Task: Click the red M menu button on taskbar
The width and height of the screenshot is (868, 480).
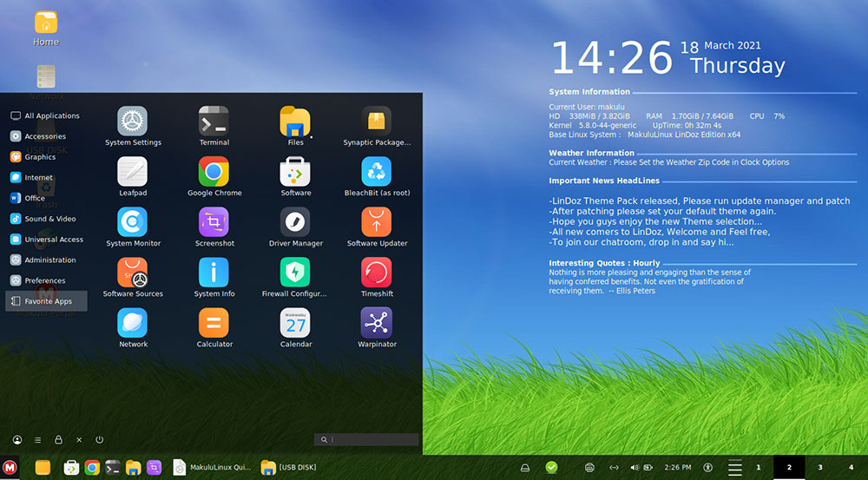Action: coord(10,468)
